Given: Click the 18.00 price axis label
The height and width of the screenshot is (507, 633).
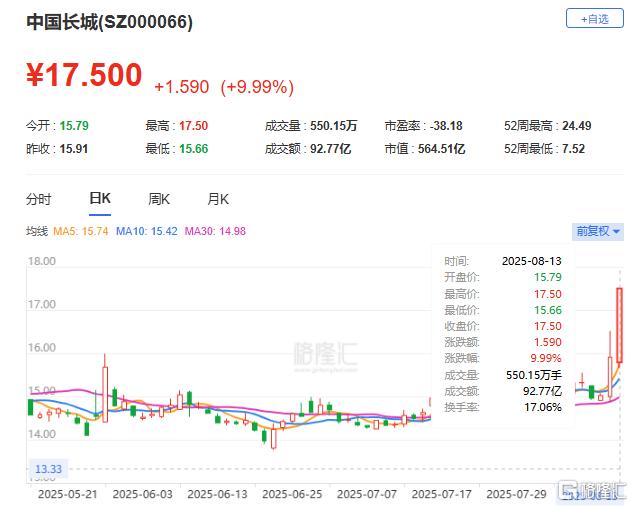Looking at the screenshot, I should pyautogui.click(x=42, y=261).
